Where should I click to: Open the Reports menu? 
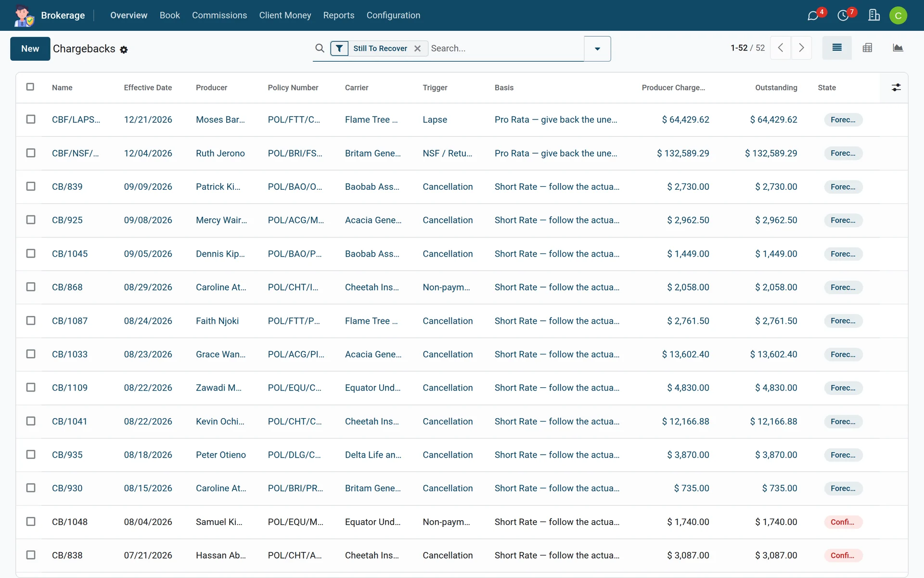point(339,15)
